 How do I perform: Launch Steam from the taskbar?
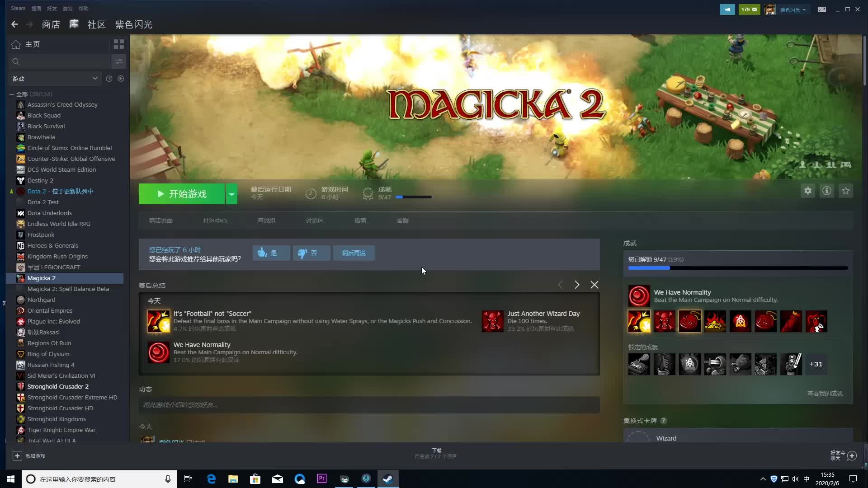point(388,479)
